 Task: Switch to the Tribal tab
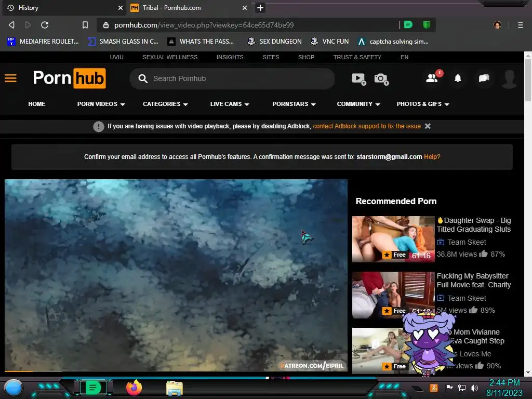point(189,7)
